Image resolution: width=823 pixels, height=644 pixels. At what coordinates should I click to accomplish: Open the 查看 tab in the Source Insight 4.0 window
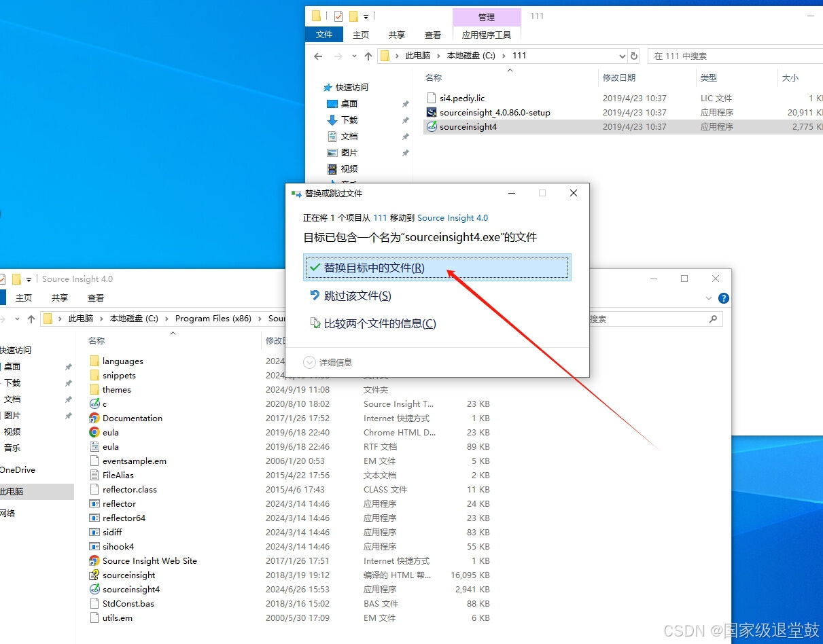pyautogui.click(x=96, y=298)
